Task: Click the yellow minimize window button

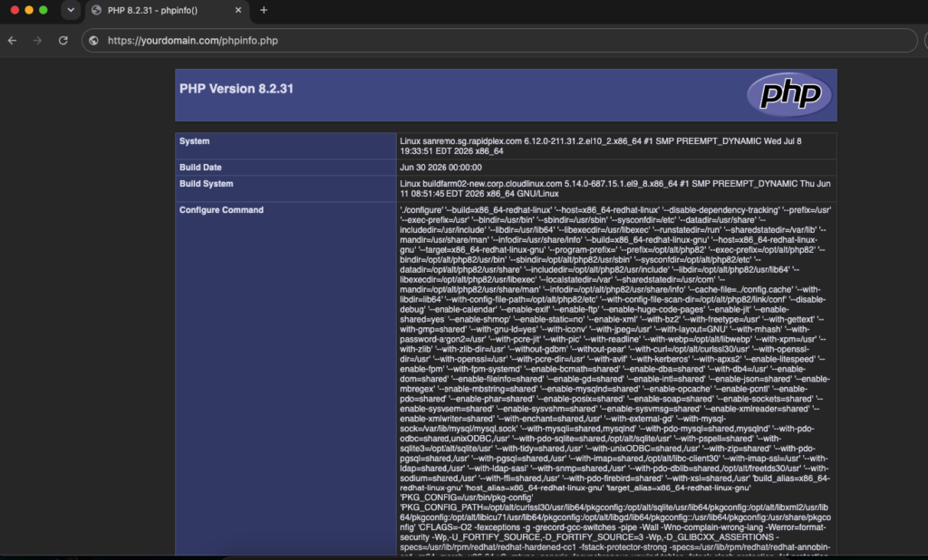Action: [x=29, y=10]
